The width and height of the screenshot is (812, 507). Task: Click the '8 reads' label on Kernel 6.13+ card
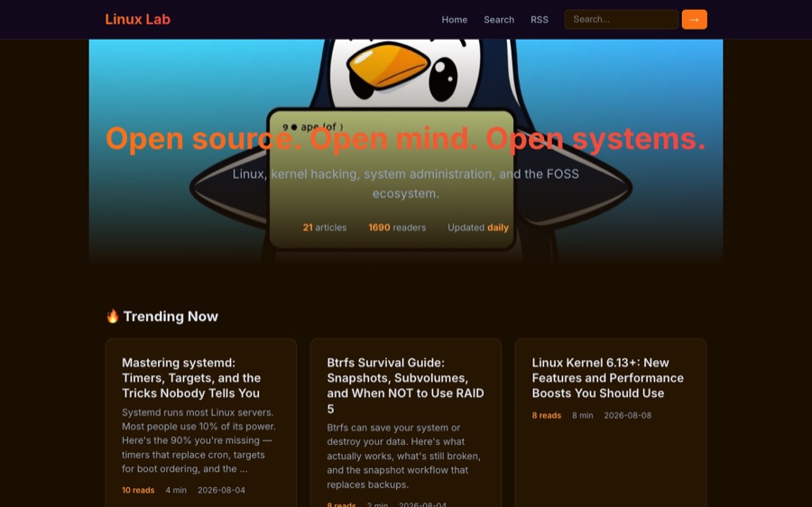click(547, 415)
